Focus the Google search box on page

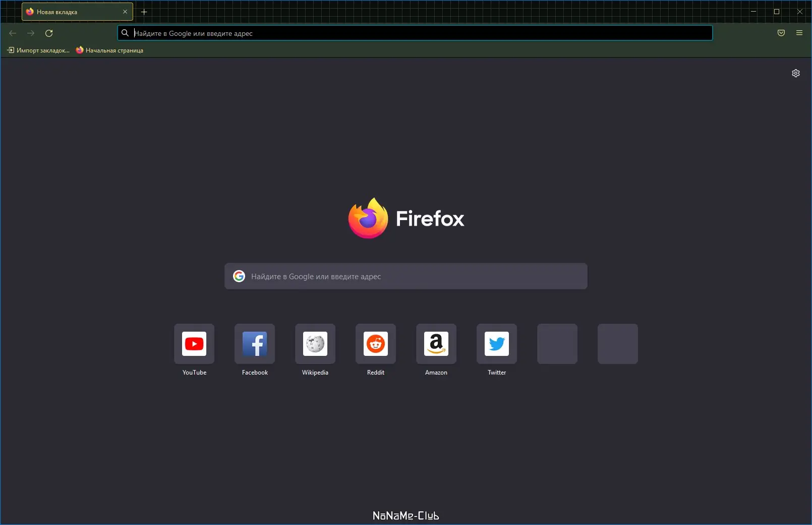pyautogui.click(x=406, y=276)
